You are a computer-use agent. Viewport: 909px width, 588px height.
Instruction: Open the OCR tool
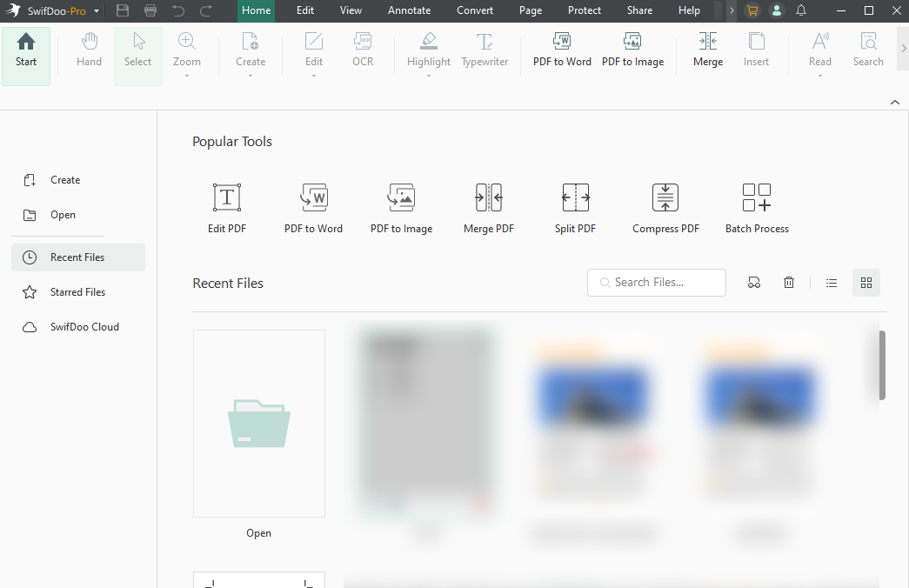pos(363,52)
